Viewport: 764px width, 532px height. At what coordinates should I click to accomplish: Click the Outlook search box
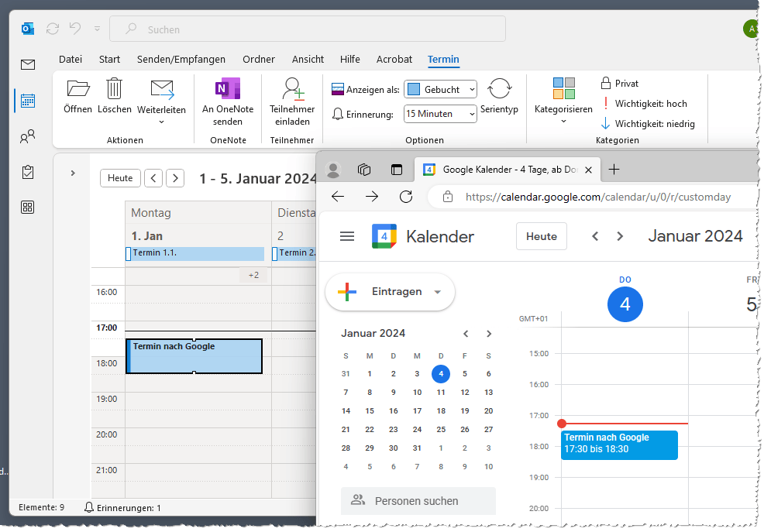point(308,29)
